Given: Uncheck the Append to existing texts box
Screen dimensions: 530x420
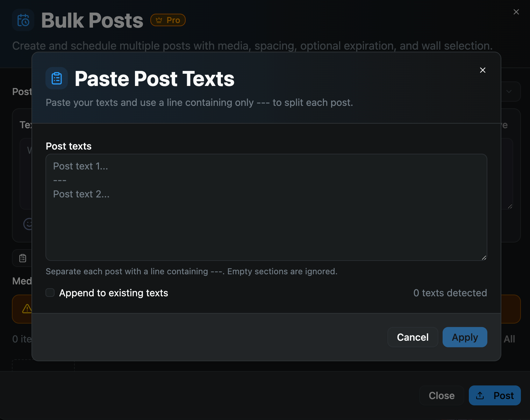Looking at the screenshot, I should tap(50, 292).
